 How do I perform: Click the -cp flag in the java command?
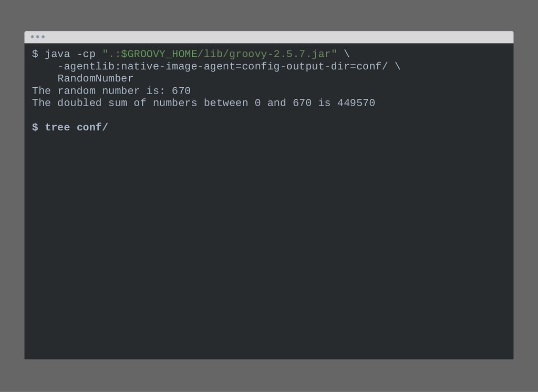pyautogui.click(x=86, y=54)
